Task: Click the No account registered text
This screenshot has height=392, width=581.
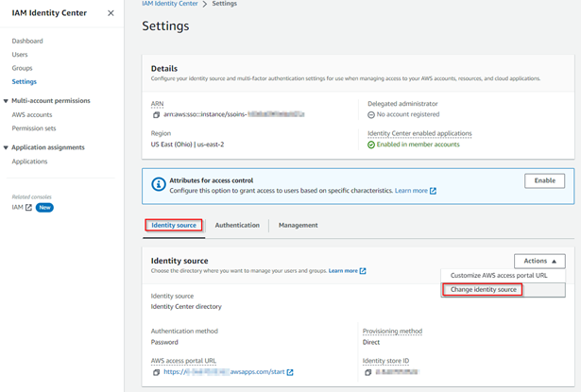Action: click(x=408, y=114)
